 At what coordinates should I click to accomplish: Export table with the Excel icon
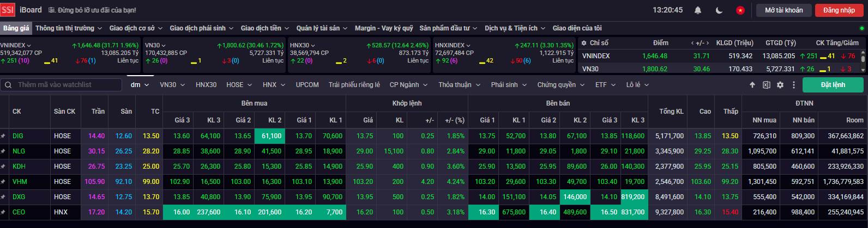click(x=766, y=85)
